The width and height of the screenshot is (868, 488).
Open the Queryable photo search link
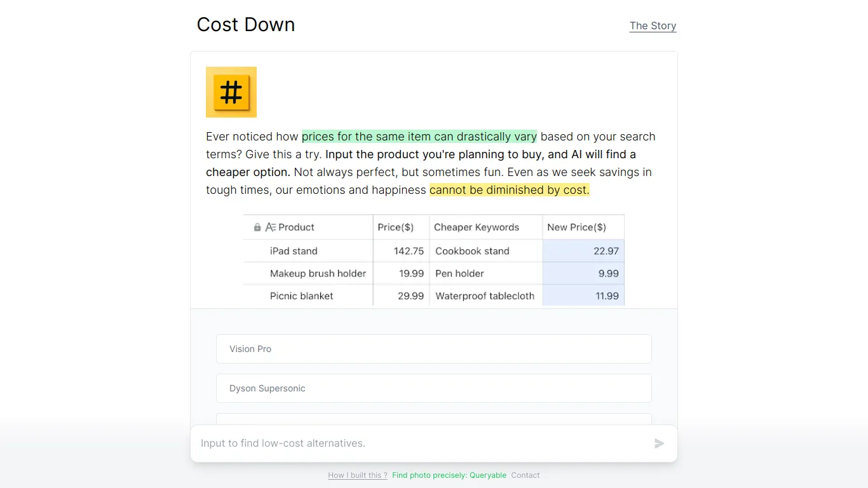point(449,475)
